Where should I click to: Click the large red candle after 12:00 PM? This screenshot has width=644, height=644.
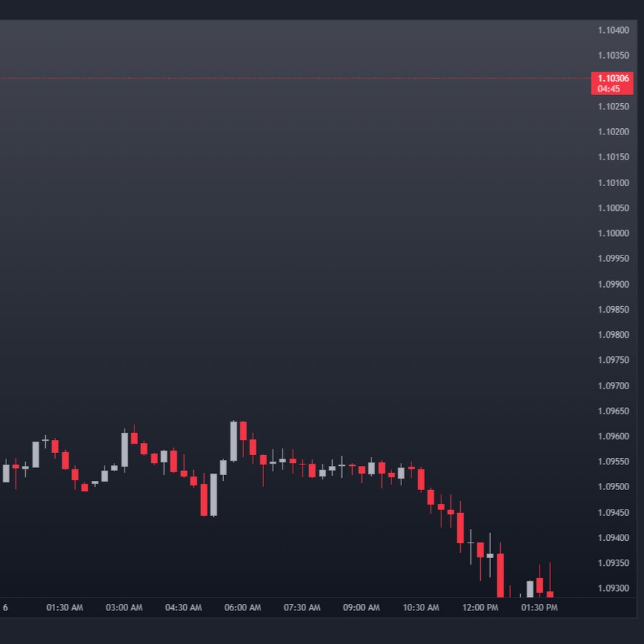(500, 575)
